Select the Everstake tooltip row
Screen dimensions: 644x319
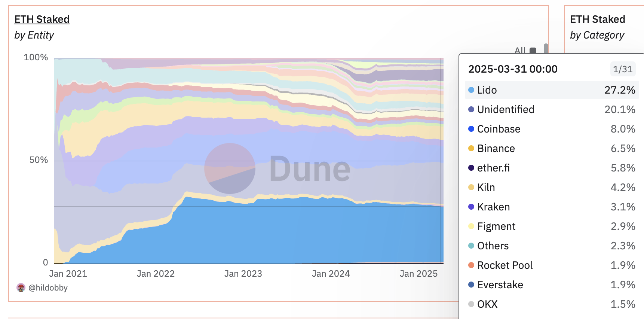(552, 285)
